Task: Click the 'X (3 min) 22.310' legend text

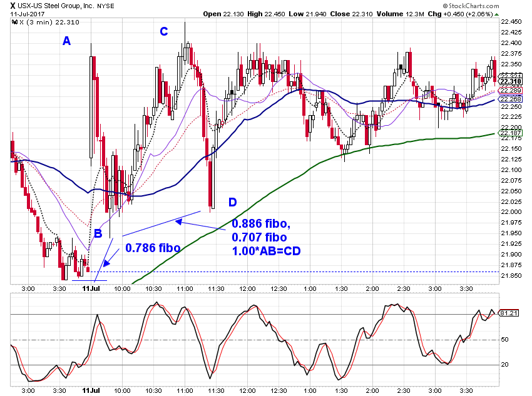Action: [x=49, y=23]
